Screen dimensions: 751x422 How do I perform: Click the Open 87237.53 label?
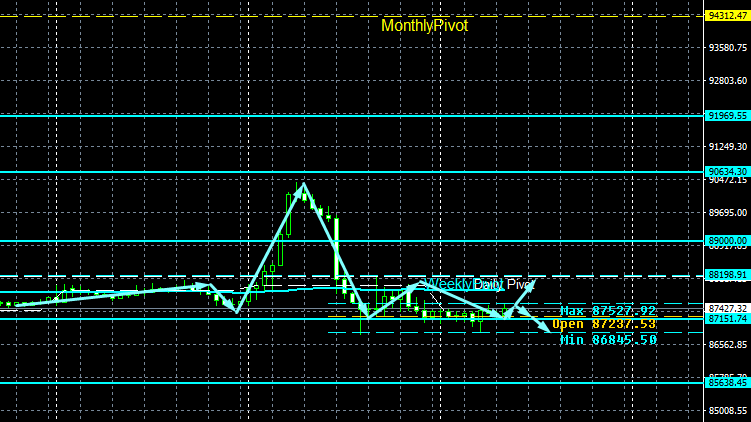[x=604, y=324]
